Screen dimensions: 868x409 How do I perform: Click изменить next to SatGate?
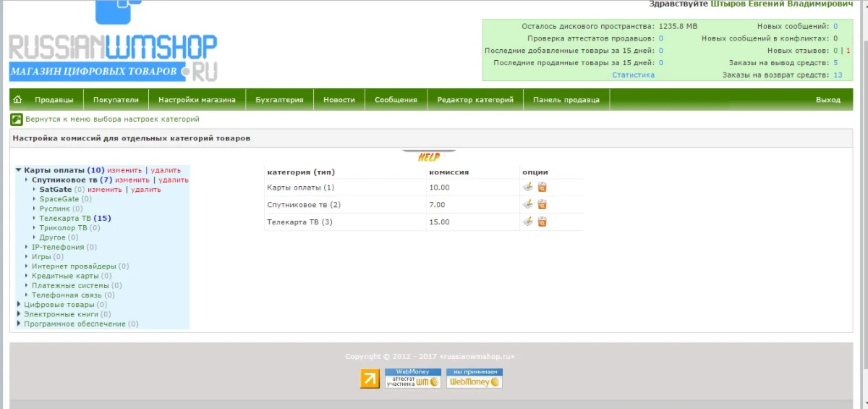105,189
